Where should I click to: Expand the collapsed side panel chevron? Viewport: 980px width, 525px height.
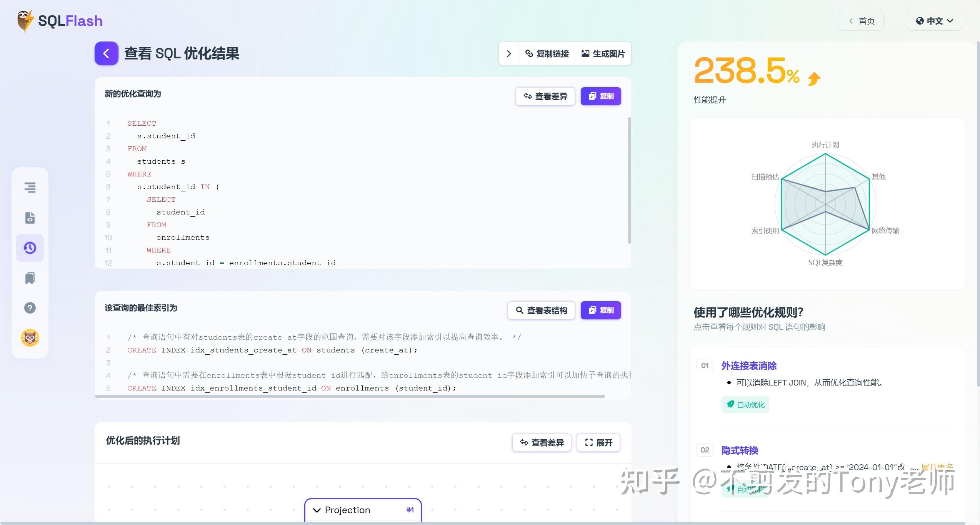point(508,53)
